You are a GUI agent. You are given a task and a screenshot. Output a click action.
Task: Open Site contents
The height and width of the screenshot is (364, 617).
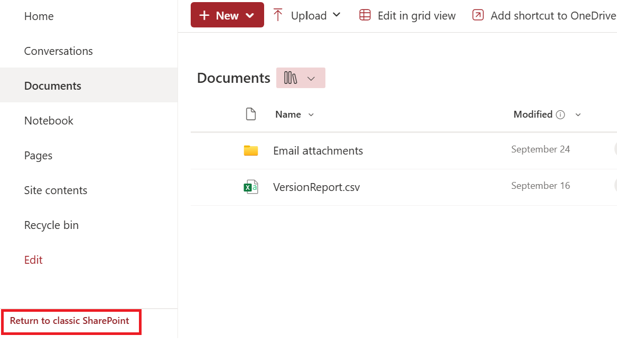55,190
